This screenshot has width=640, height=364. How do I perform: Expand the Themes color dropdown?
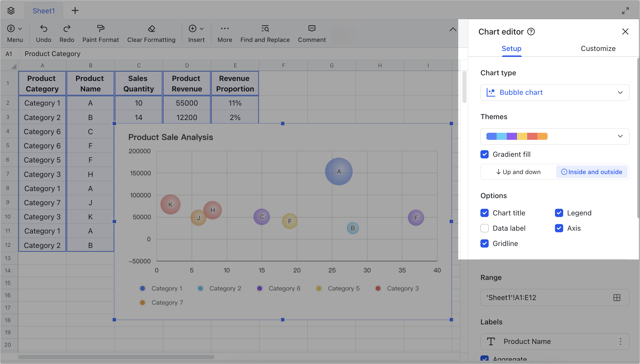coord(620,136)
